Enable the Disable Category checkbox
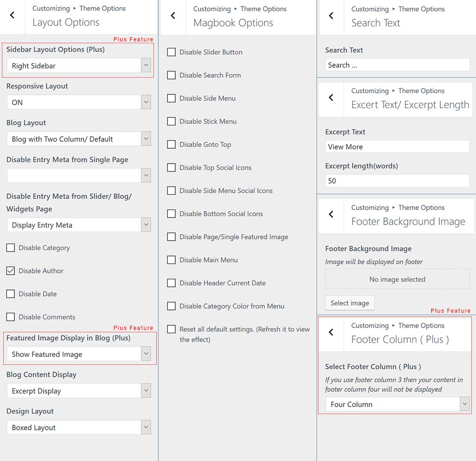This screenshot has width=476, height=461. [11, 248]
